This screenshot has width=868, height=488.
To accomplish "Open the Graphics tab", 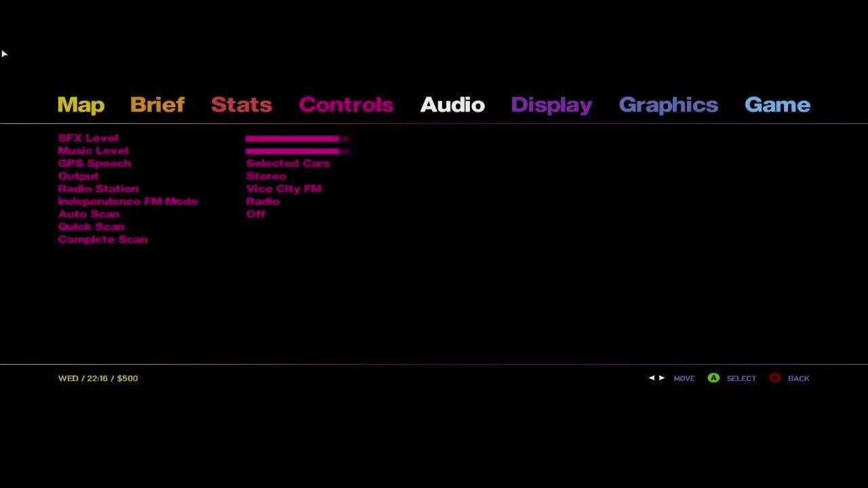I will (668, 105).
